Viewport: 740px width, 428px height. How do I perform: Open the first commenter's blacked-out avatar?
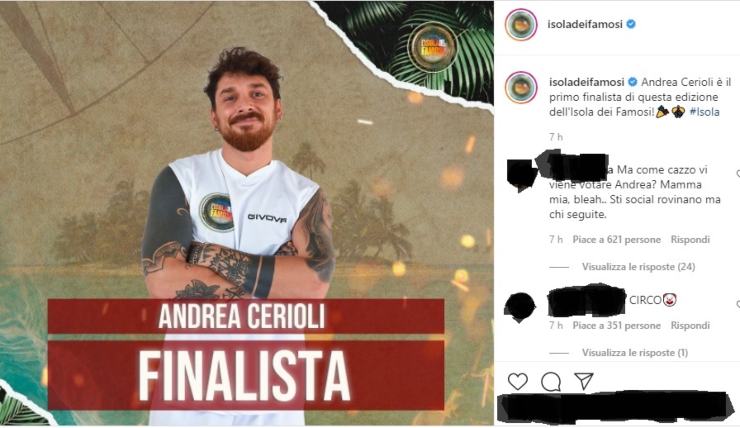pos(521,176)
